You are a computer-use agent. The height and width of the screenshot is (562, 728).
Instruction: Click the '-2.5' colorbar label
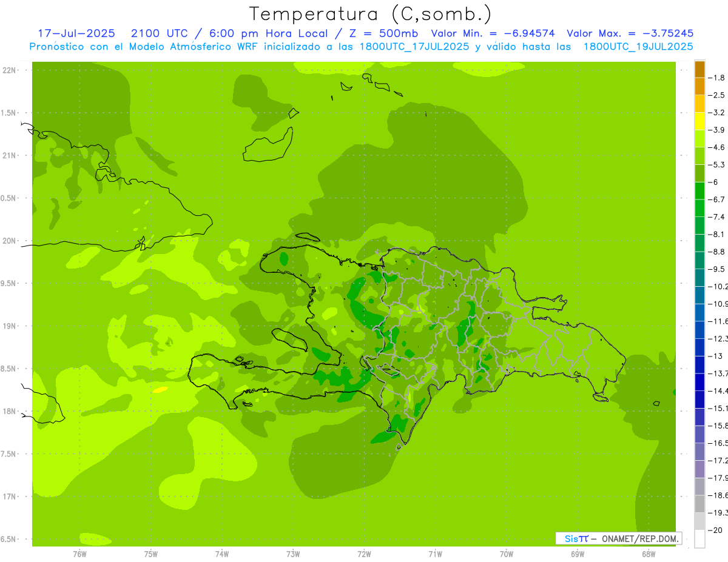point(718,95)
